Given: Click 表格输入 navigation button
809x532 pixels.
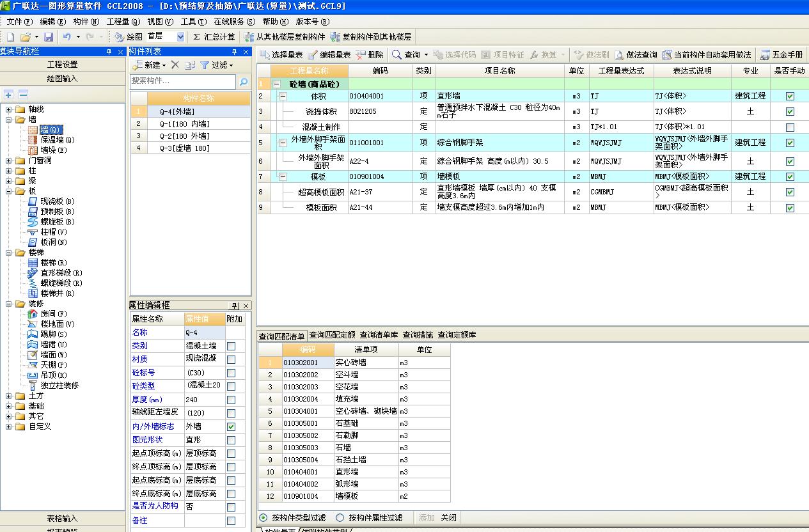Looking at the screenshot, I should (x=63, y=519).
